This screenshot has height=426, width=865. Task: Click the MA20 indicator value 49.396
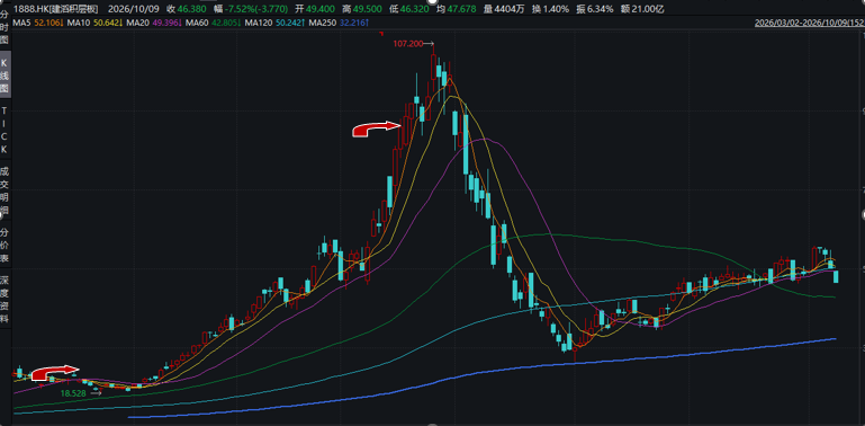pyautogui.click(x=165, y=23)
